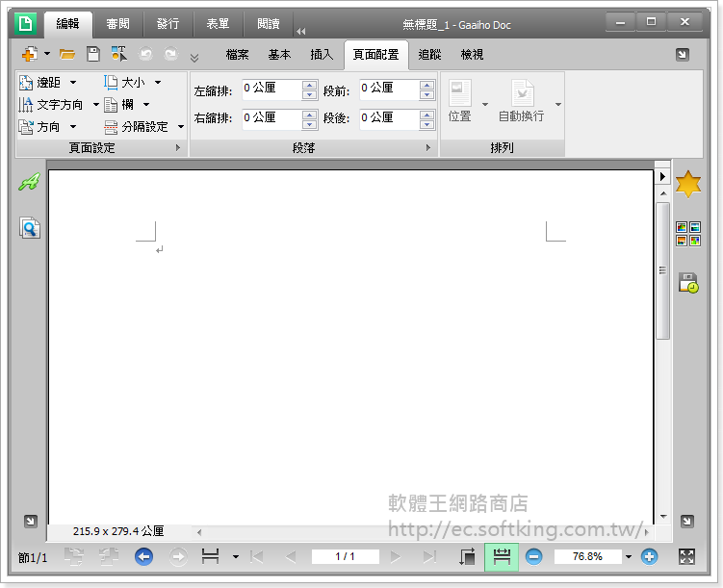723x588 pixels.
Task: Click zoom in plus button
Action: pos(649,556)
